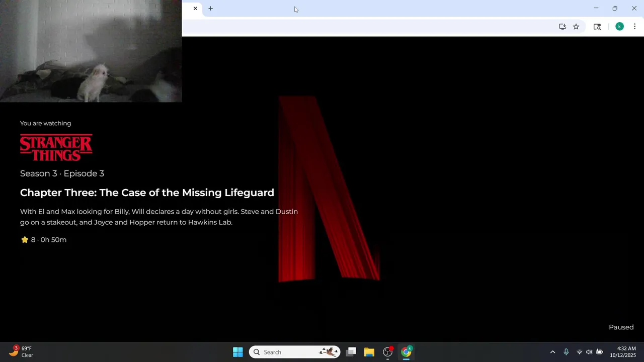Click the Season 3 · Episode 3 text
Viewport: 644px width, 362px height.
click(x=62, y=173)
